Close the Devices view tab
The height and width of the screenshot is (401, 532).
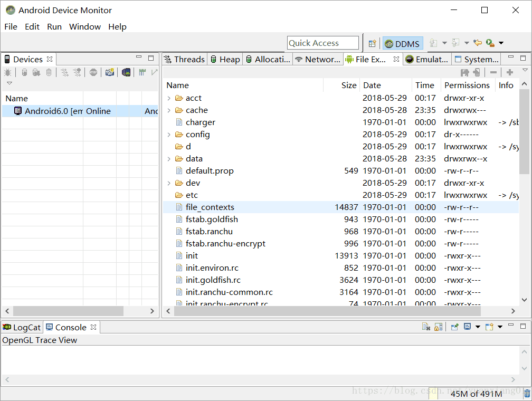click(x=50, y=59)
